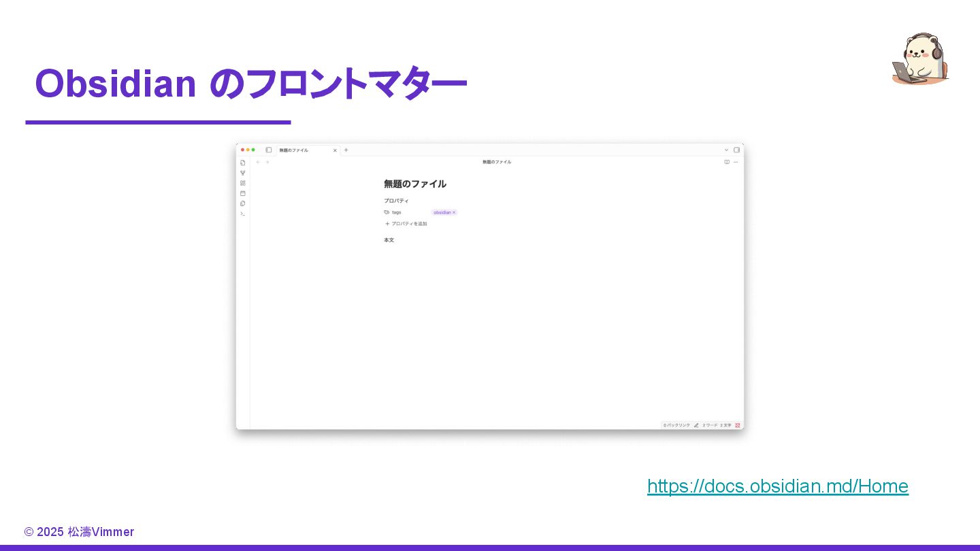Click プロパティを追加 to add property
Image resolution: width=980 pixels, height=551 pixels.
click(406, 224)
